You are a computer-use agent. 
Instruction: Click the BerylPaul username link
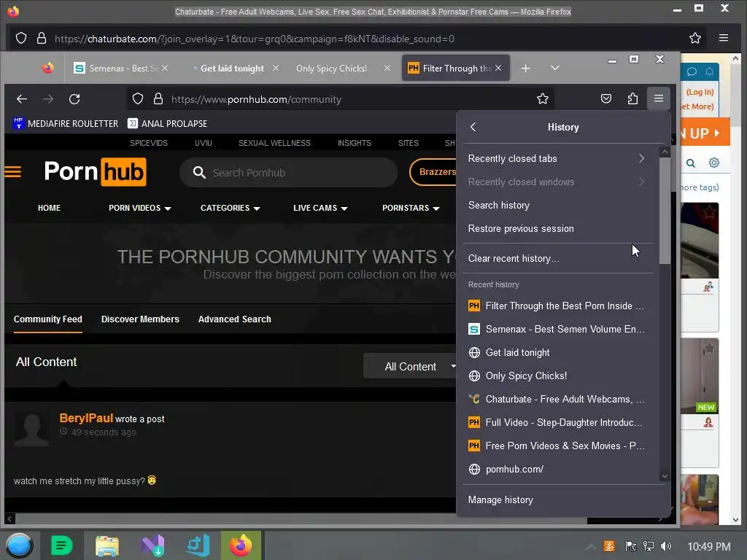coord(86,418)
